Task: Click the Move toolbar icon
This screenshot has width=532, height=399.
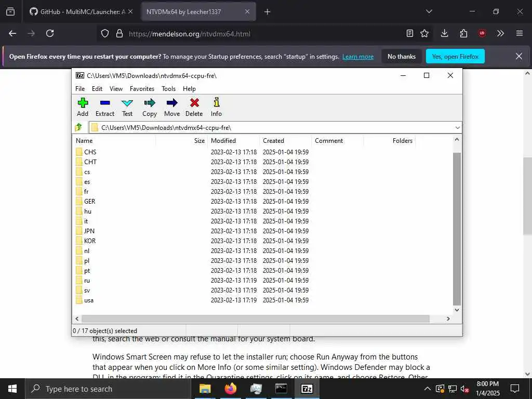Action: coord(172,107)
